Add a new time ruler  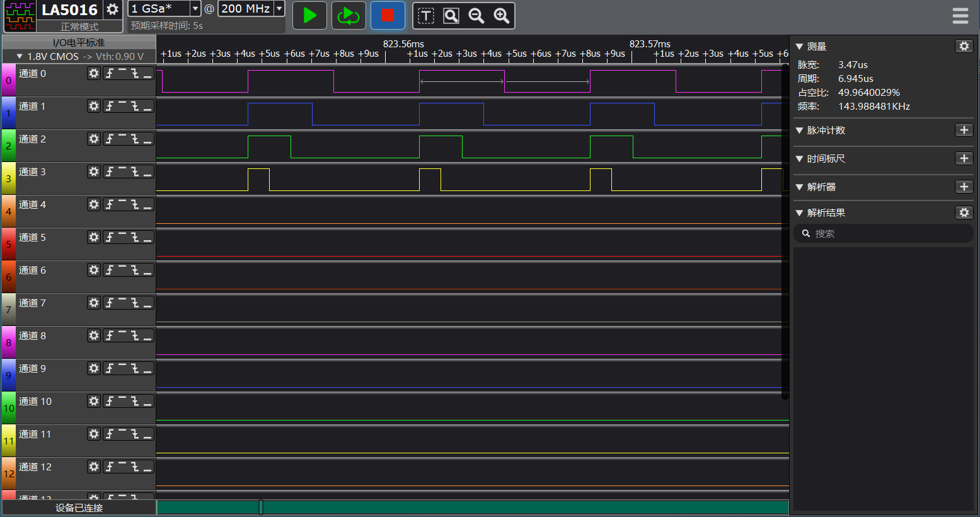point(964,158)
